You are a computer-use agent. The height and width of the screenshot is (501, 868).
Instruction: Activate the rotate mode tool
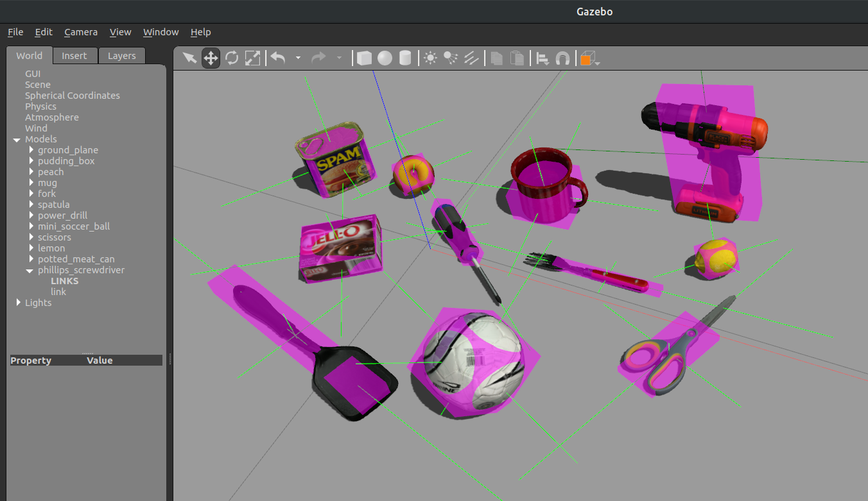[x=232, y=58]
